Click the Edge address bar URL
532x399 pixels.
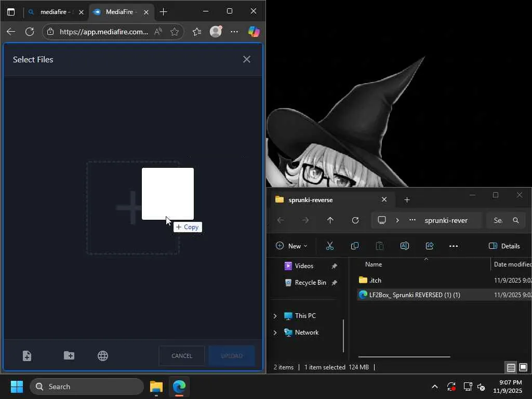pos(104,32)
